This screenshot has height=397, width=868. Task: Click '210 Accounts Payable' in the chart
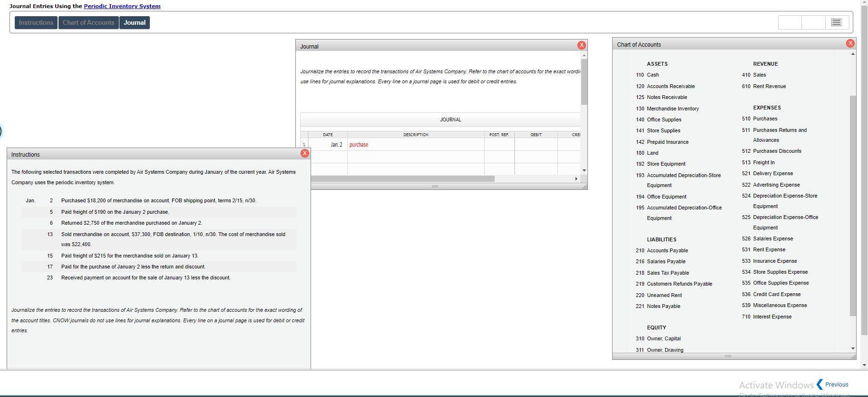point(662,250)
